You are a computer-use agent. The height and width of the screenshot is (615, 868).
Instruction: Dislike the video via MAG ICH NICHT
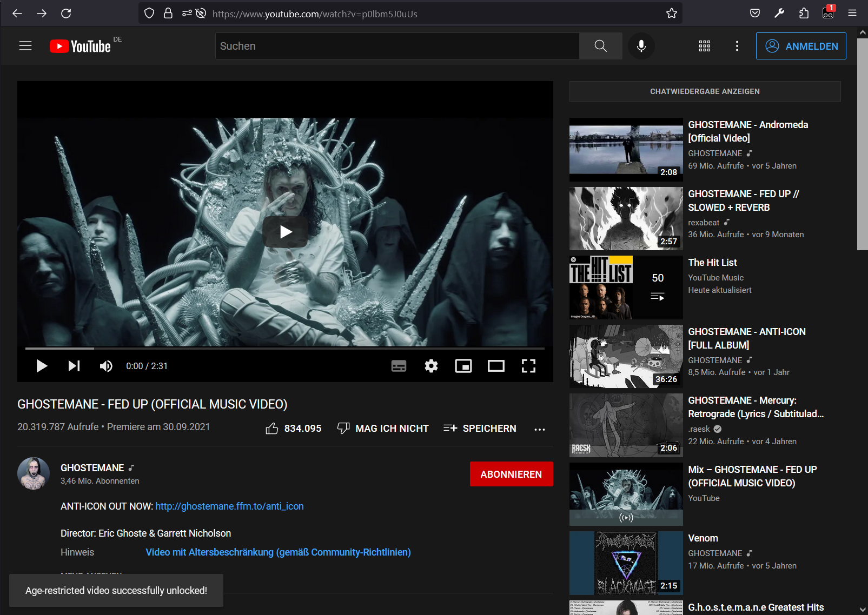click(382, 428)
